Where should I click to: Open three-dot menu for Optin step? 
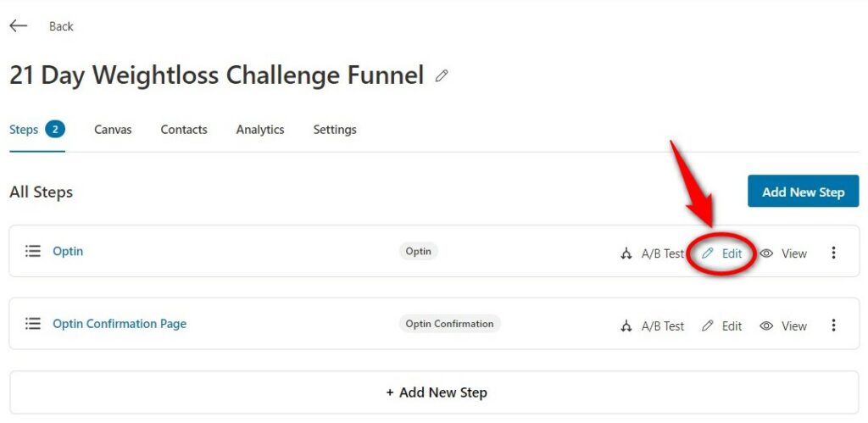[x=833, y=253]
